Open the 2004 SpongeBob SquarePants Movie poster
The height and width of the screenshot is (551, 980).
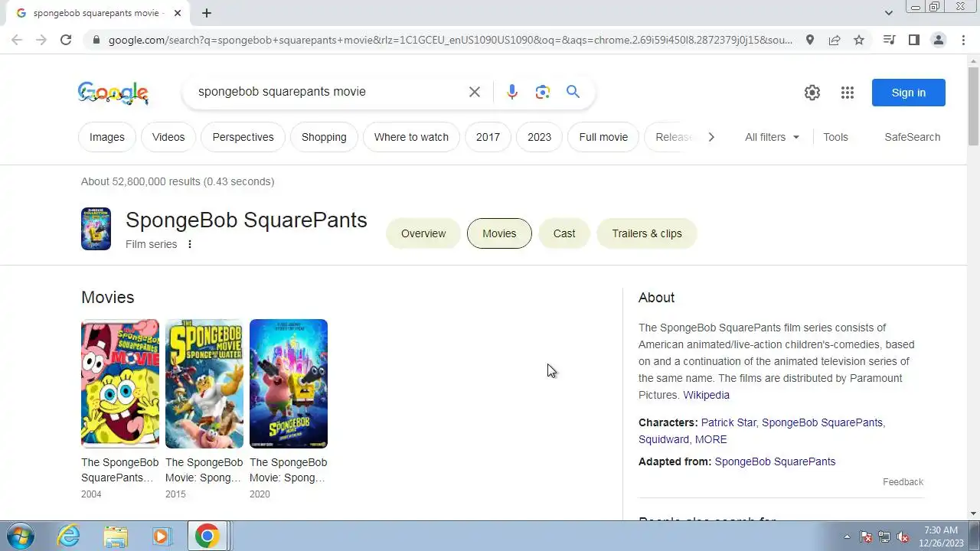[120, 383]
